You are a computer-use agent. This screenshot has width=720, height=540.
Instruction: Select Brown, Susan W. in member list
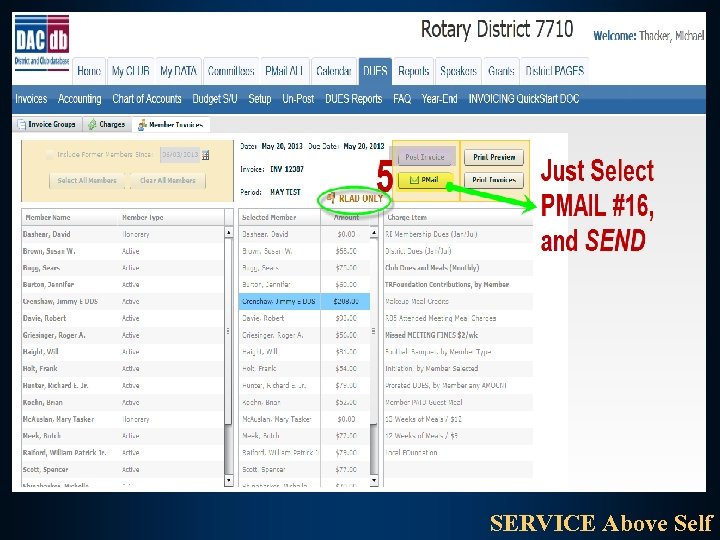123,251
